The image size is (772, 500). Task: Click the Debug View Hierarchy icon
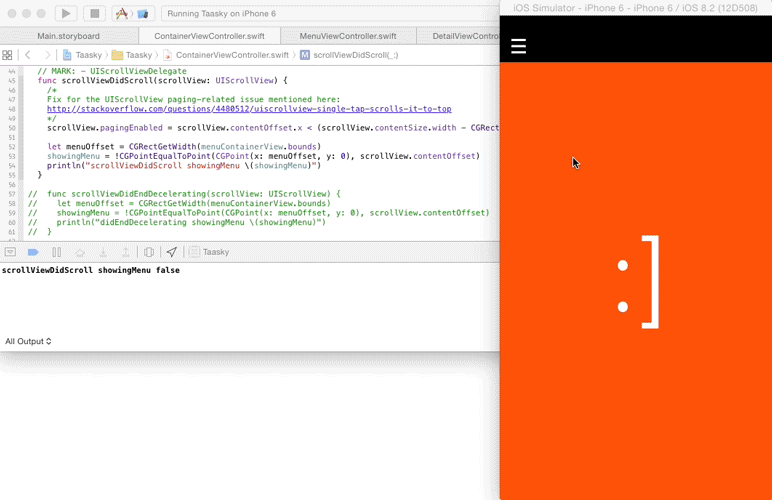click(149, 252)
